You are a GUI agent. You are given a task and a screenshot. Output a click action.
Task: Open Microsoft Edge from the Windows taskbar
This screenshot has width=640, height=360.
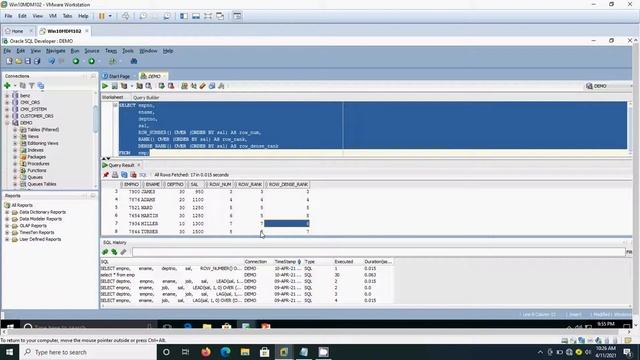[225, 352]
